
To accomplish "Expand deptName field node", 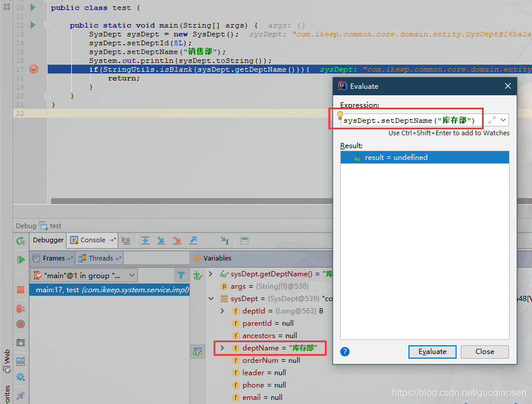I will click(222, 348).
